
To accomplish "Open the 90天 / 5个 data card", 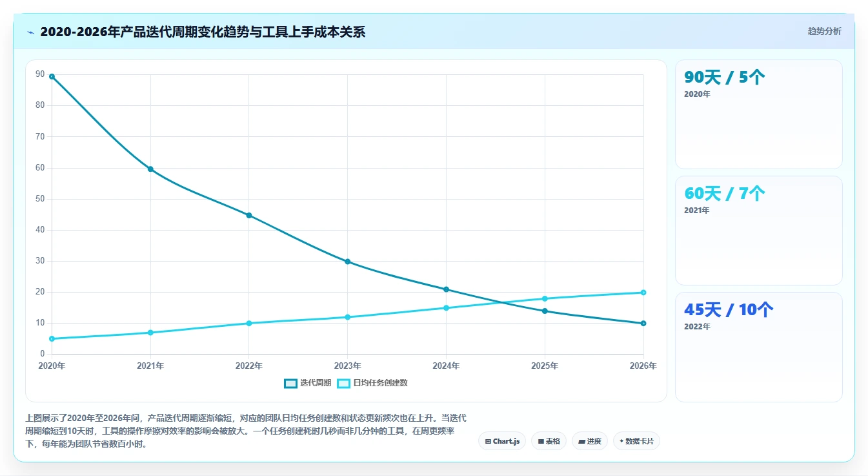I will click(x=759, y=114).
